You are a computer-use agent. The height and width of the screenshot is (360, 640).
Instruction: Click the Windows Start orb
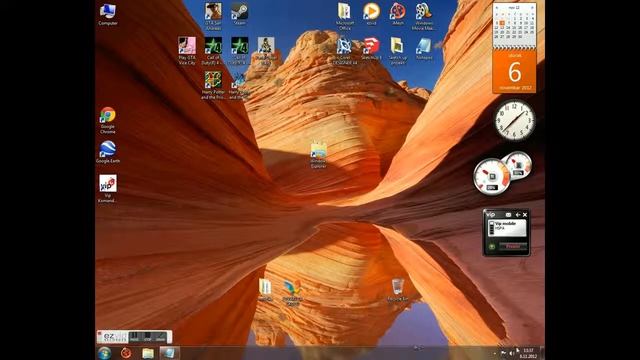(104, 353)
